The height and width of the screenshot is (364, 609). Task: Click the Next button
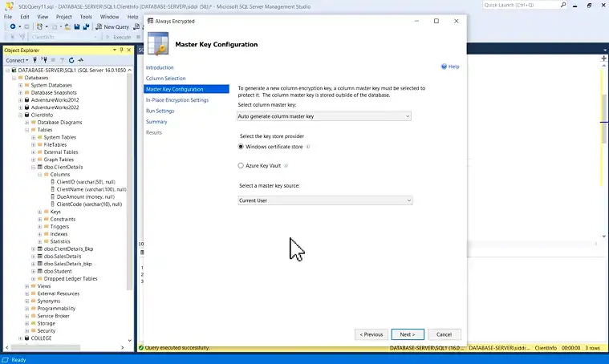point(408,334)
